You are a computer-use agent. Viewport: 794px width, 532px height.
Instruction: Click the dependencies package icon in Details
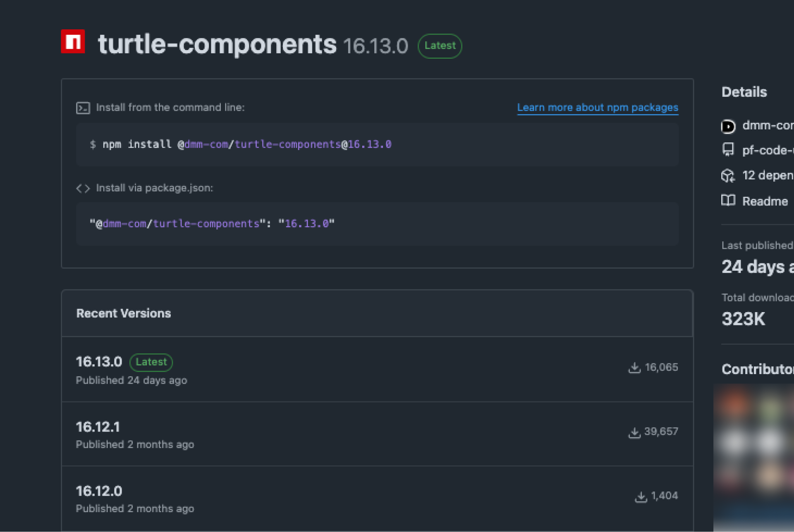(728, 175)
